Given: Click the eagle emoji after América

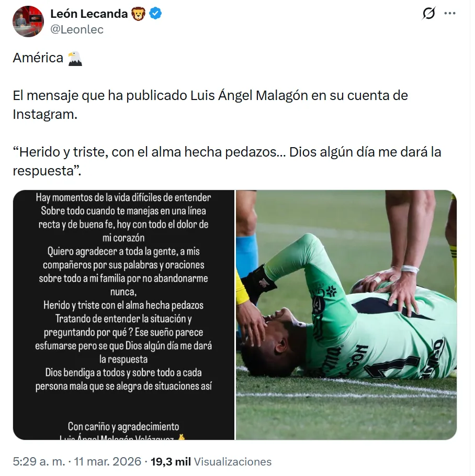Looking at the screenshot, I should tap(75, 58).
